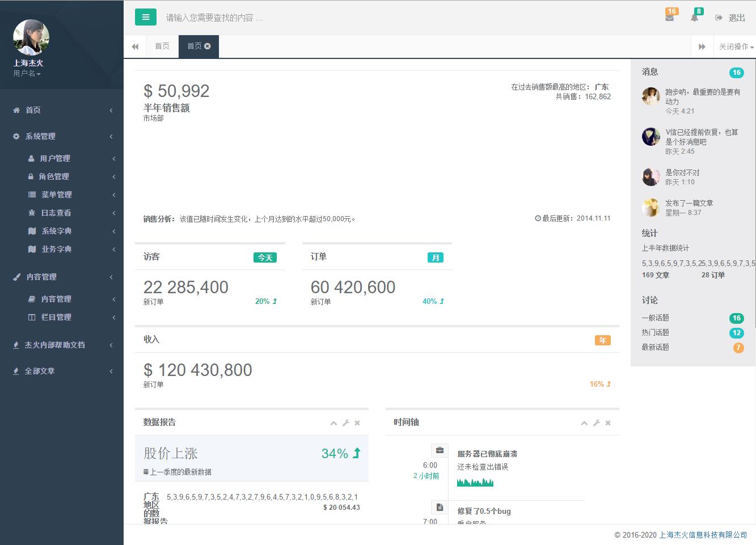This screenshot has height=545, width=756.
Task: Click the icon beside 杰火内部帮助文档
Action: (16, 345)
